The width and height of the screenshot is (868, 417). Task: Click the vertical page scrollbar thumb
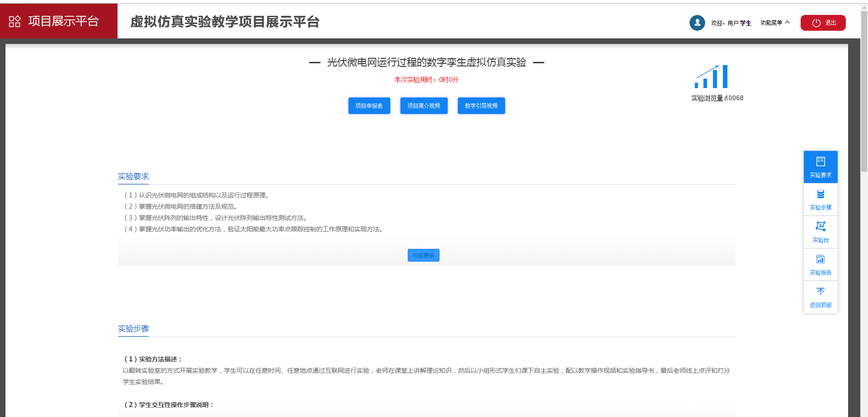click(864, 90)
